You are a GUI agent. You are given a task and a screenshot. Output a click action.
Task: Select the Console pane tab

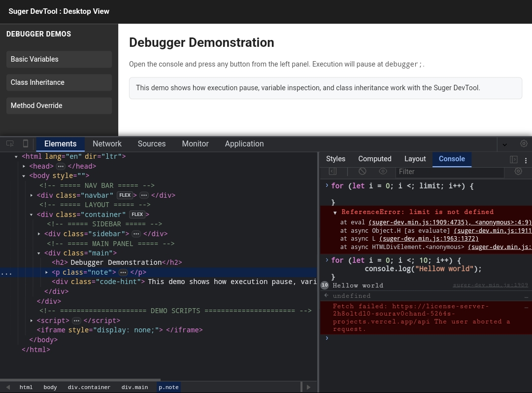[452, 159]
